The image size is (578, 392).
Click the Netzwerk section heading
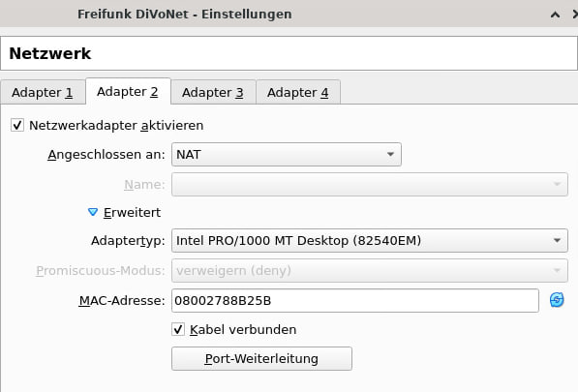click(x=50, y=53)
